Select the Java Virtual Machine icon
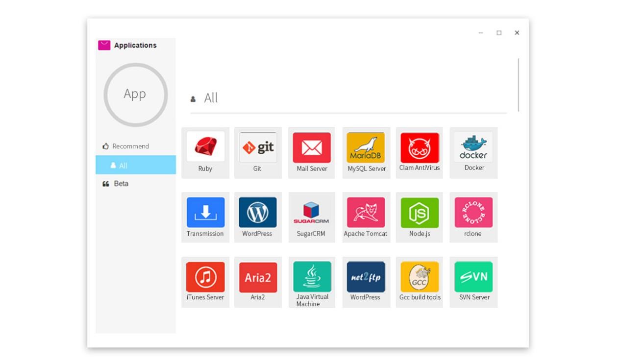Viewport: 621px width, 364px height. [312, 276]
